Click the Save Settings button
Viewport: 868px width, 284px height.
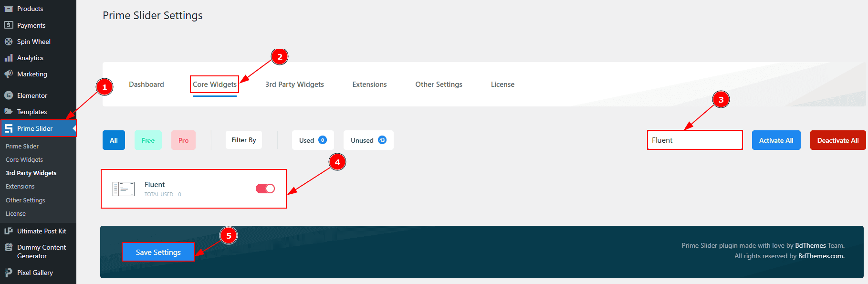(158, 252)
